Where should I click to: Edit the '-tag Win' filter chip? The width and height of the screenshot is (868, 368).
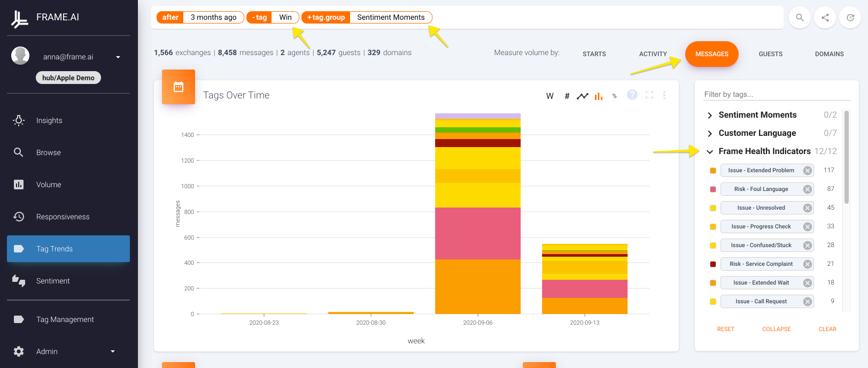[273, 17]
